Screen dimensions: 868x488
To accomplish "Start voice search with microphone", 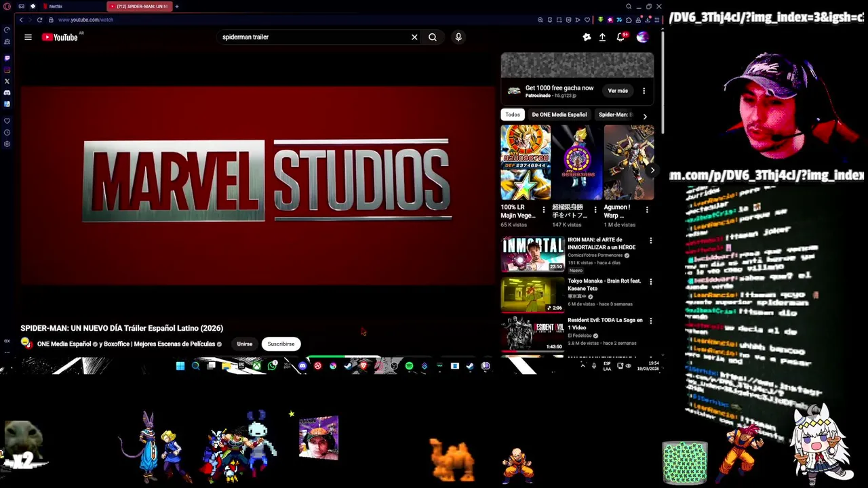I will click(458, 37).
